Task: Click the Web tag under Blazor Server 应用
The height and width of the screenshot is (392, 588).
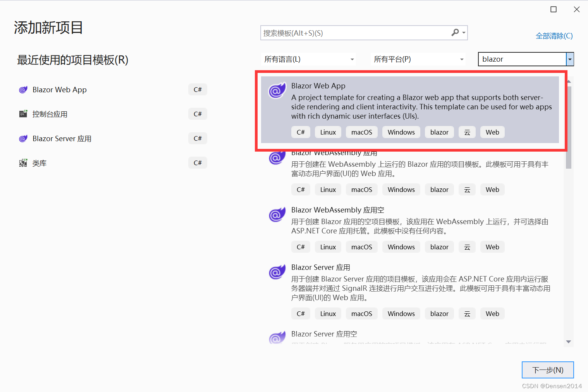Action: click(492, 314)
